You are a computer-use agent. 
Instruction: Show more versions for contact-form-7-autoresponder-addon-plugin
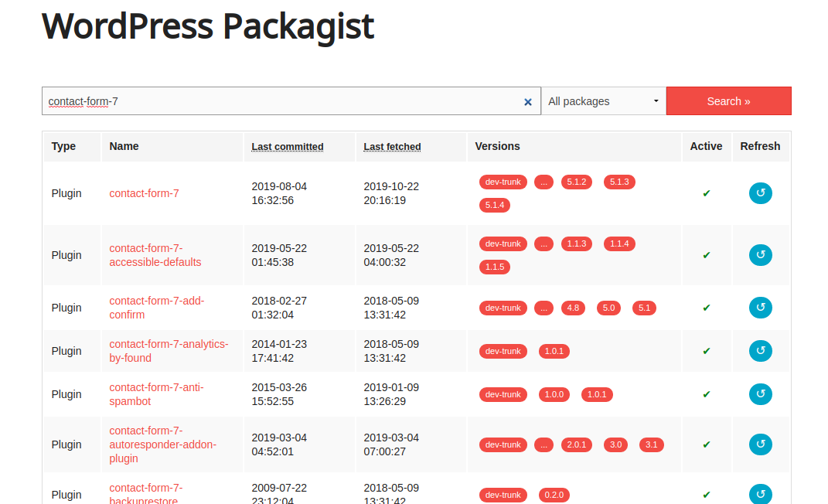click(543, 444)
